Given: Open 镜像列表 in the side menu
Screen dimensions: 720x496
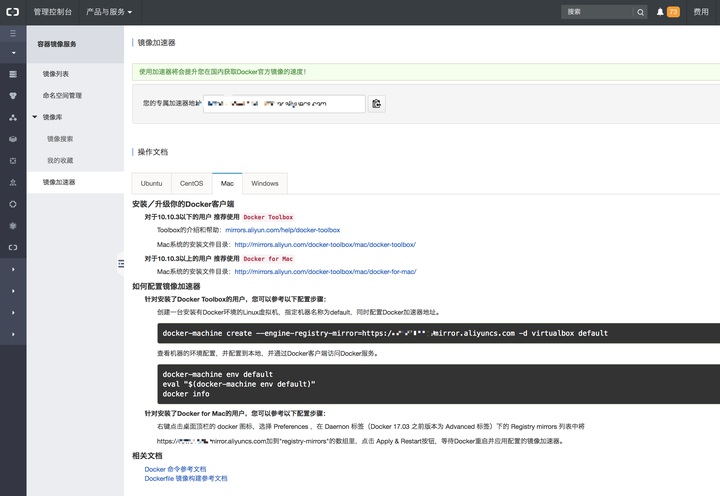Looking at the screenshot, I should point(56,74).
